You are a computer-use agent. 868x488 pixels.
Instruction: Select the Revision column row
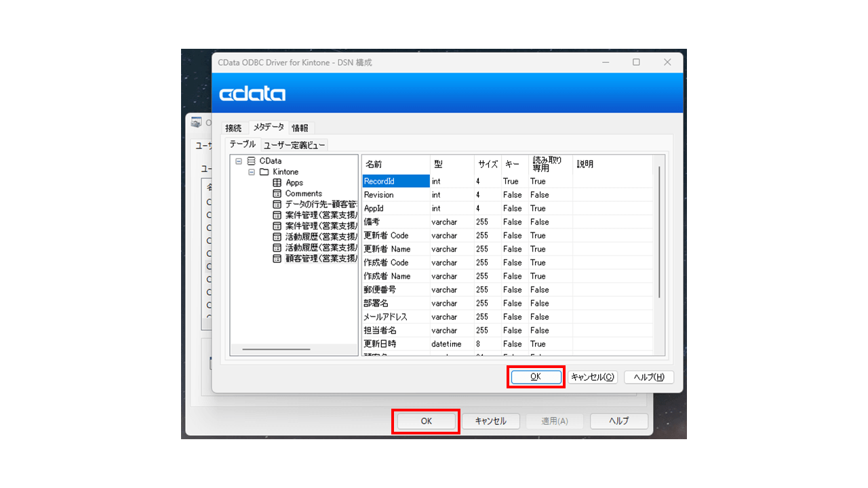tap(507, 195)
